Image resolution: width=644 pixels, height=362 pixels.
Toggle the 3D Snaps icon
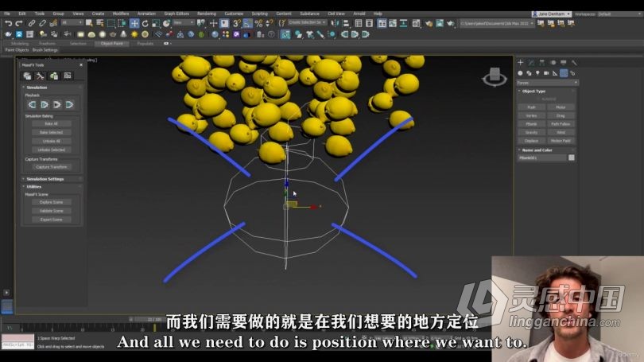237,23
